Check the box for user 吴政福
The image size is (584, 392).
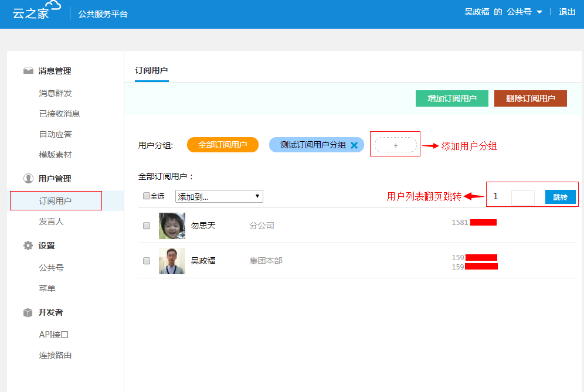pos(147,261)
